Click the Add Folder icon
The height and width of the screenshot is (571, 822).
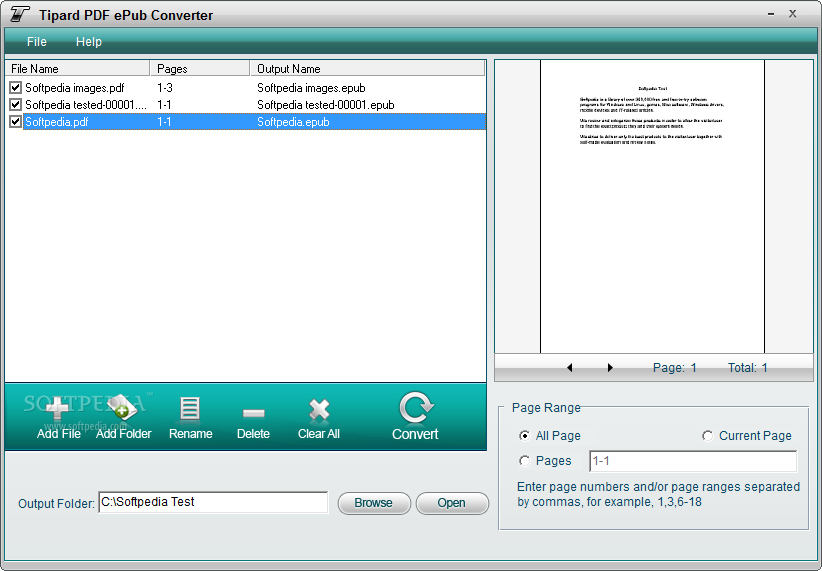122,408
